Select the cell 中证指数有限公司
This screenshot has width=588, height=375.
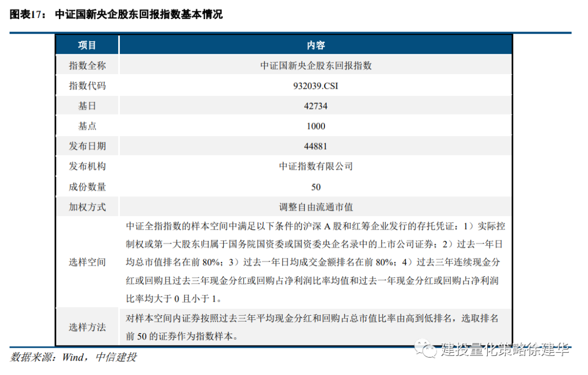click(x=316, y=166)
